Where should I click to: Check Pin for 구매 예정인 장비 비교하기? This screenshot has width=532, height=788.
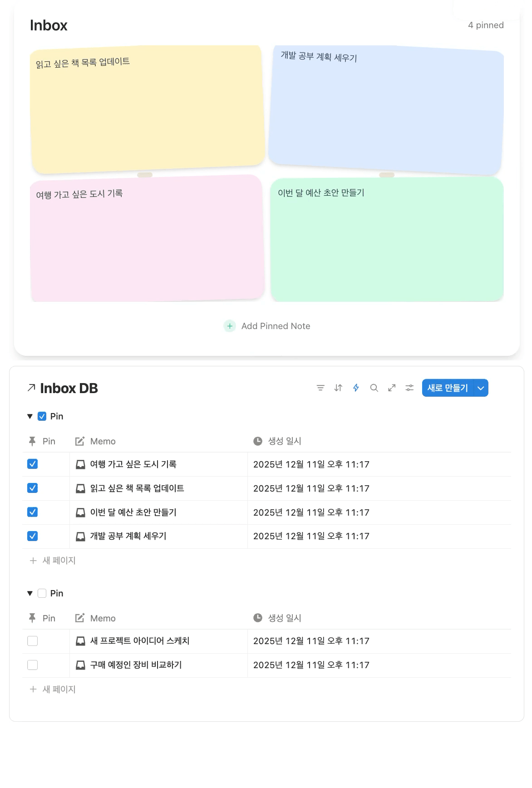tap(33, 665)
